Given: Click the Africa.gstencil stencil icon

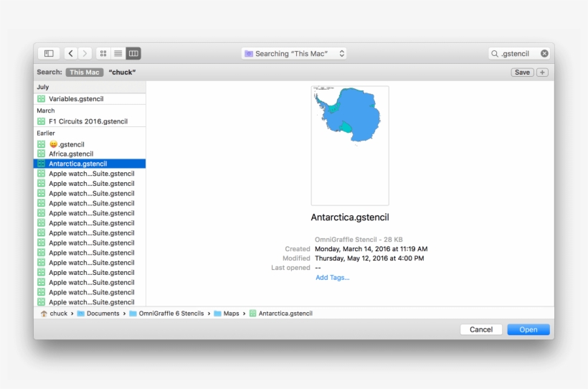Looking at the screenshot, I should (x=42, y=154).
